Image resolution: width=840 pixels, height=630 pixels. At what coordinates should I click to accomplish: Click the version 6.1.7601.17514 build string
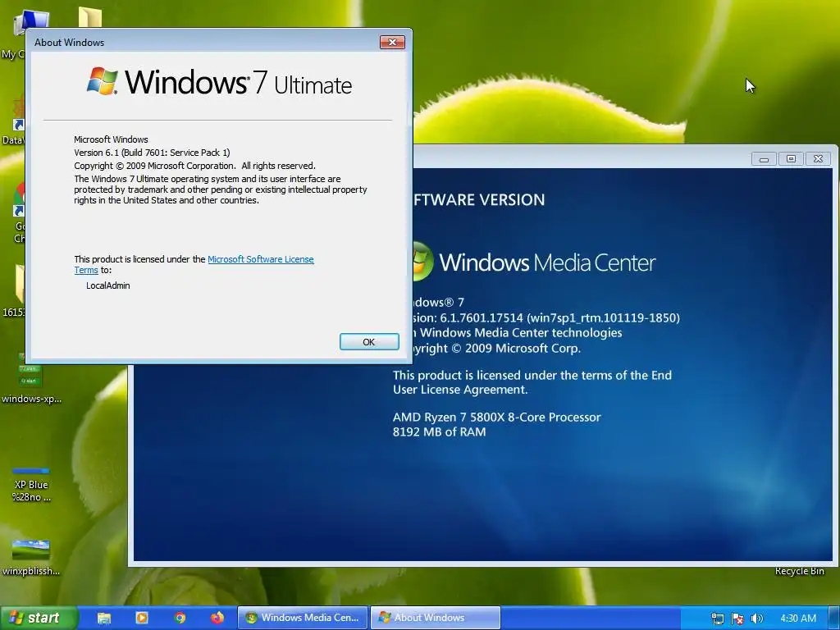pos(546,317)
